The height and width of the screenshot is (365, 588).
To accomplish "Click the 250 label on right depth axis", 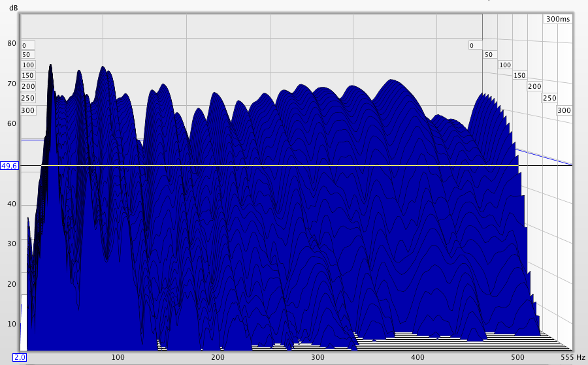I will (549, 98).
